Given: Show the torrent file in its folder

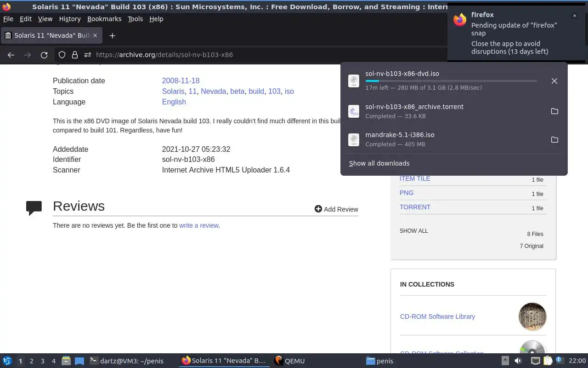Looking at the screenshot, I should [x=554, y=111].
